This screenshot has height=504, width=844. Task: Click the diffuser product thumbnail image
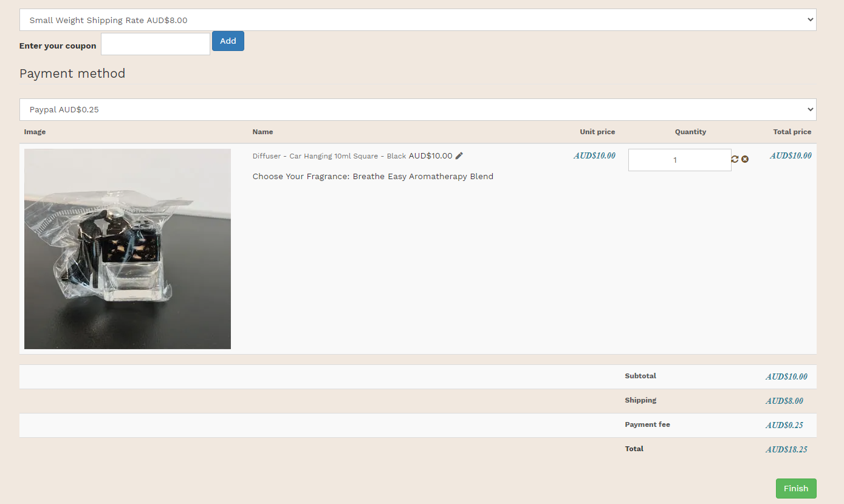pyautogui.click(x=128, y=249)
